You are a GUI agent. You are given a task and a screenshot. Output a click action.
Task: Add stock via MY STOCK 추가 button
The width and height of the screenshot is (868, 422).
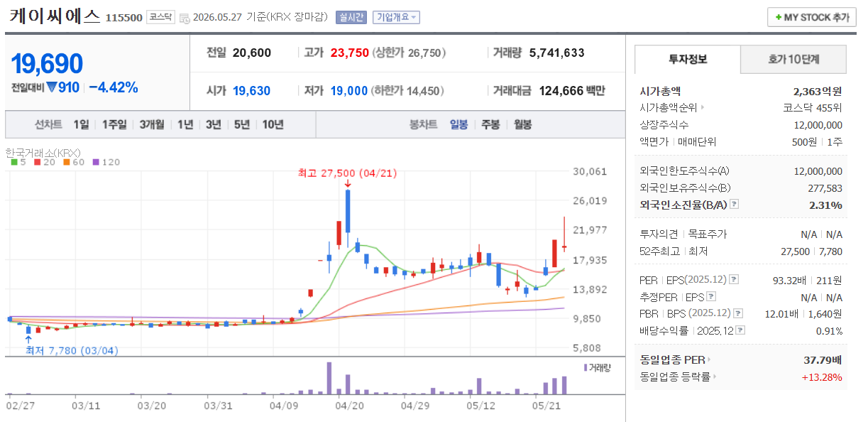click(x=811, y=17)
